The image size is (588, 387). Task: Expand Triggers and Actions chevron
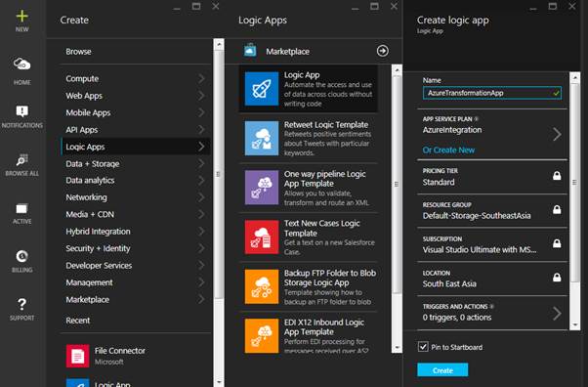pos(557,313)
